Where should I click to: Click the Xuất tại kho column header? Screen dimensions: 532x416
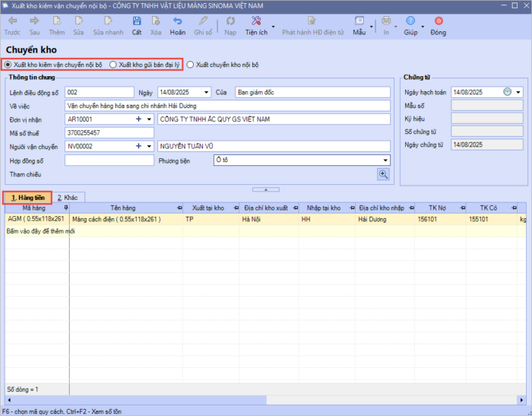(x=207, y=208)
